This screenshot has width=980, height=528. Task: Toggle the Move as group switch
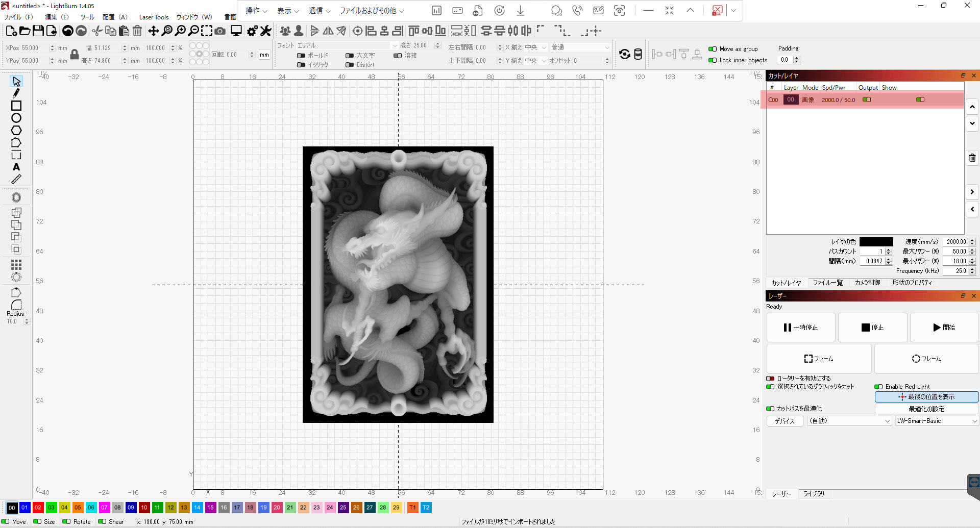713,49
